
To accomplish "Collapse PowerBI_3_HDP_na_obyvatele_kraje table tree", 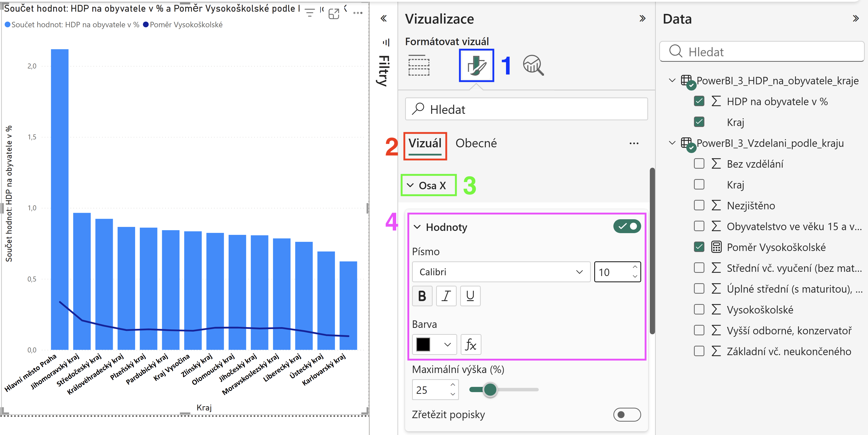I will 672,81.
